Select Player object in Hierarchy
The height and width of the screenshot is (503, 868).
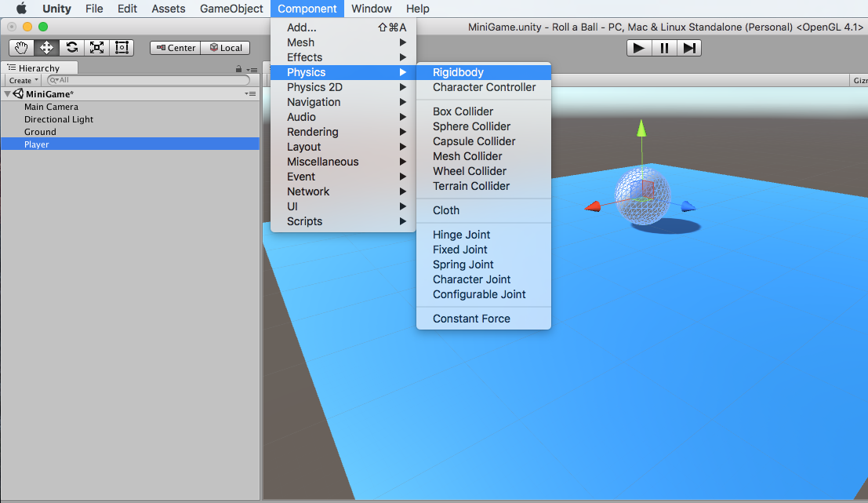pos(130,144)
